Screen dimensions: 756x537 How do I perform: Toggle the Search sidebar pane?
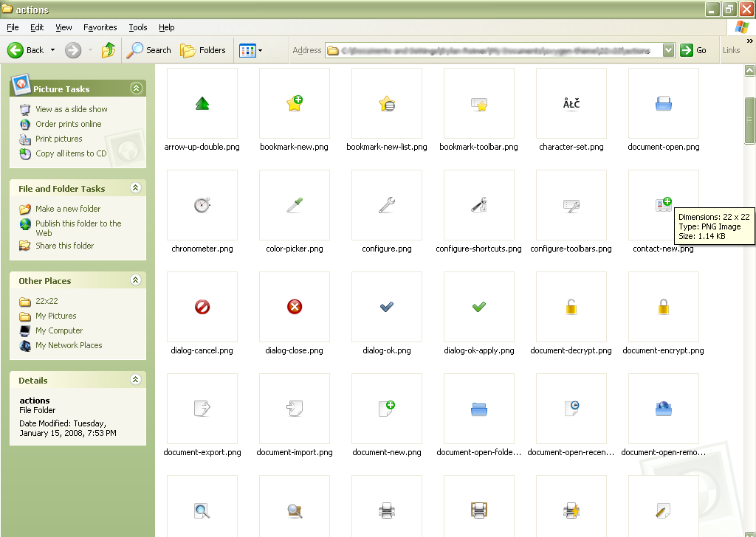[x=149, y=50]
